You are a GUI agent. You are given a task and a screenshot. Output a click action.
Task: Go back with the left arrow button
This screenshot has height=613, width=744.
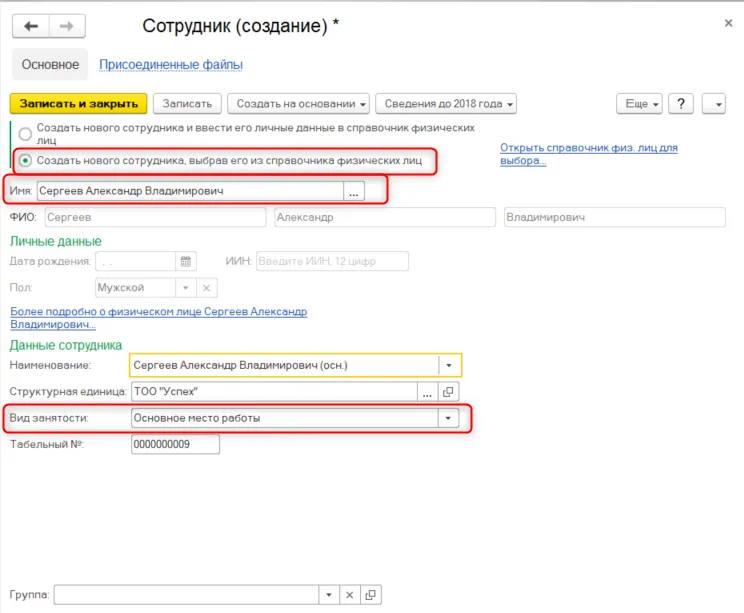(31, 26)
